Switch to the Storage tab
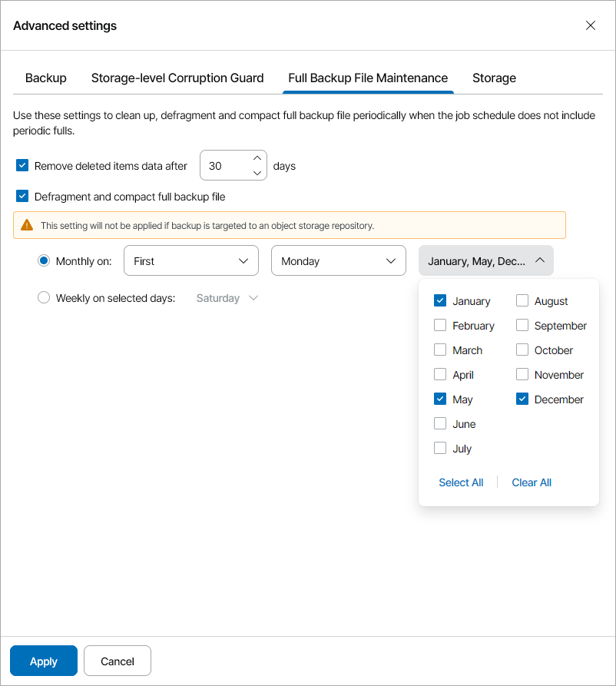Viewport: 616px width, 686px height. tap(494, 78)
